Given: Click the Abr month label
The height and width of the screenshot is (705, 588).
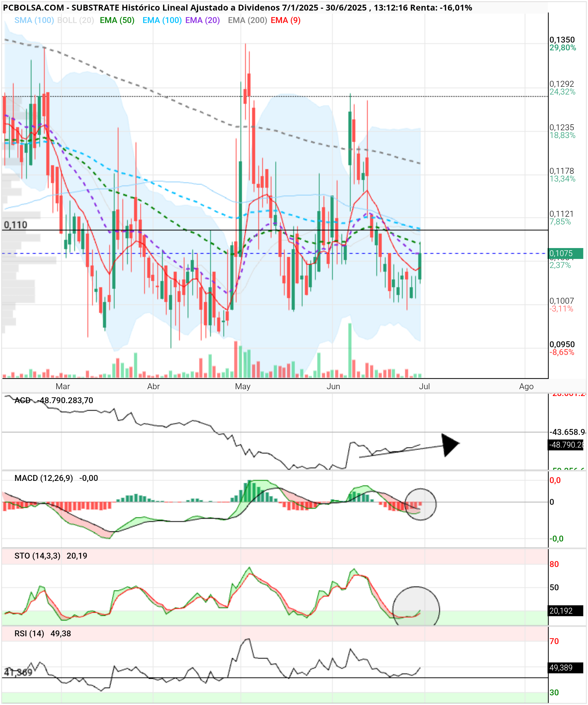Looking at the screenshot, I should 154,386.
